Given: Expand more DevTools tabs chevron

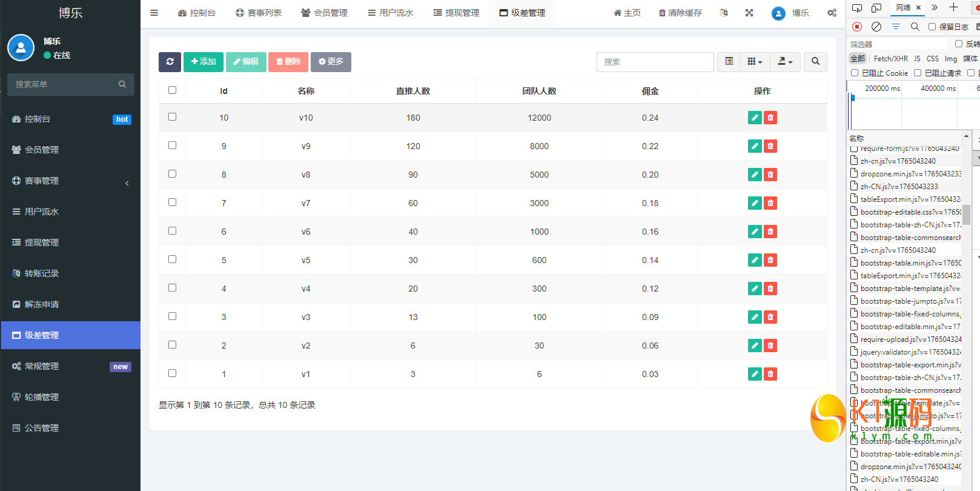Looking at the screenshot, I should pos(935,7).
